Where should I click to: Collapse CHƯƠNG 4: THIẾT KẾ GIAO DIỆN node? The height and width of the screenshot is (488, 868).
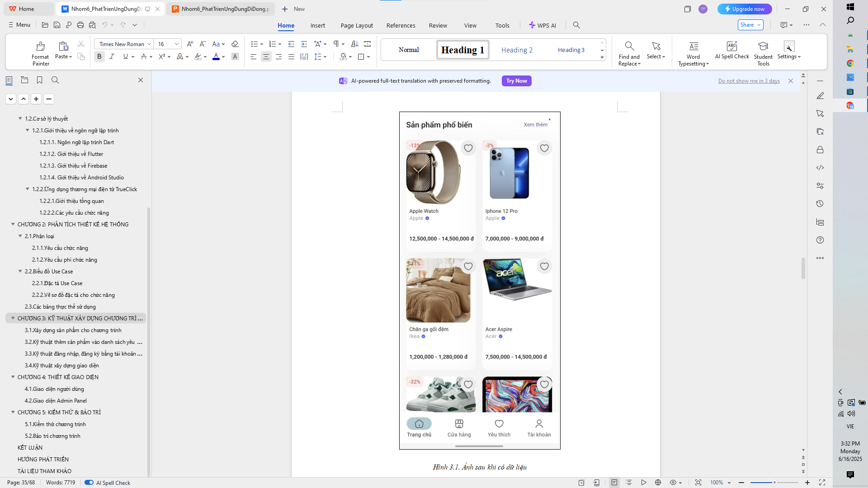pos(13,377)
